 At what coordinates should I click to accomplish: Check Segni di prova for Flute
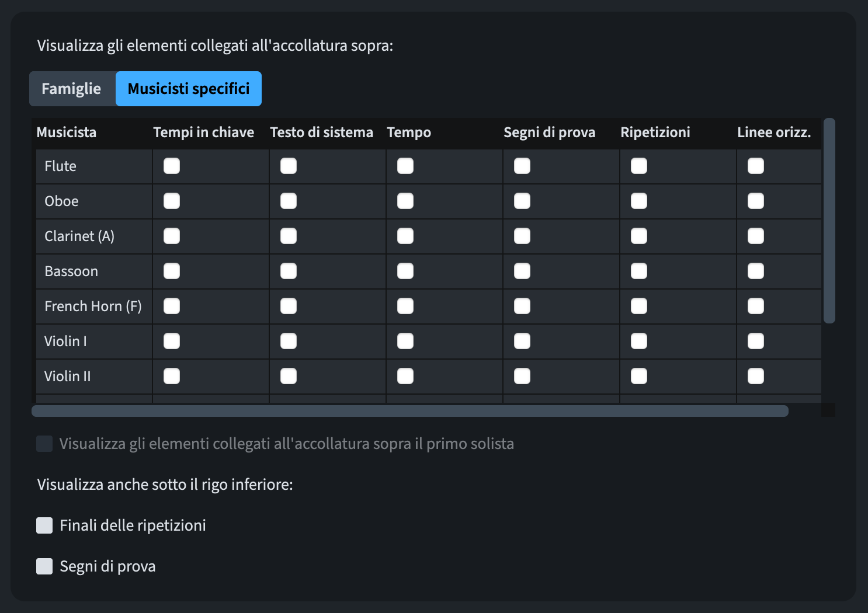pos(522,166)
